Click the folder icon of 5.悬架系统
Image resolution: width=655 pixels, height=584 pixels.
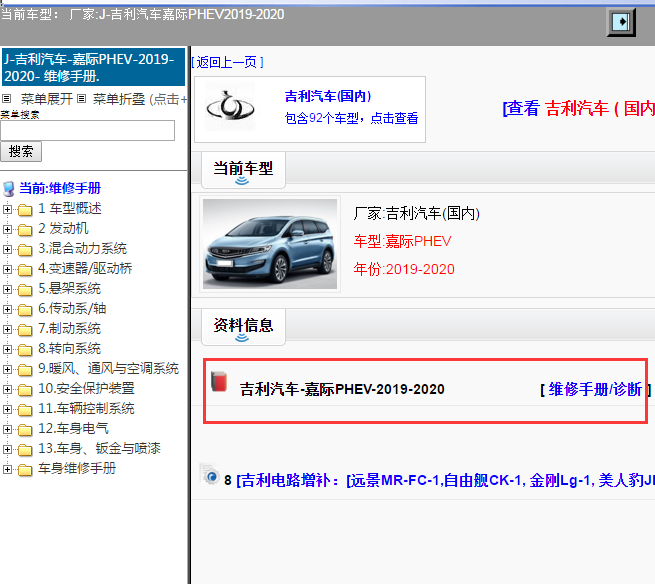click(25, 289)
